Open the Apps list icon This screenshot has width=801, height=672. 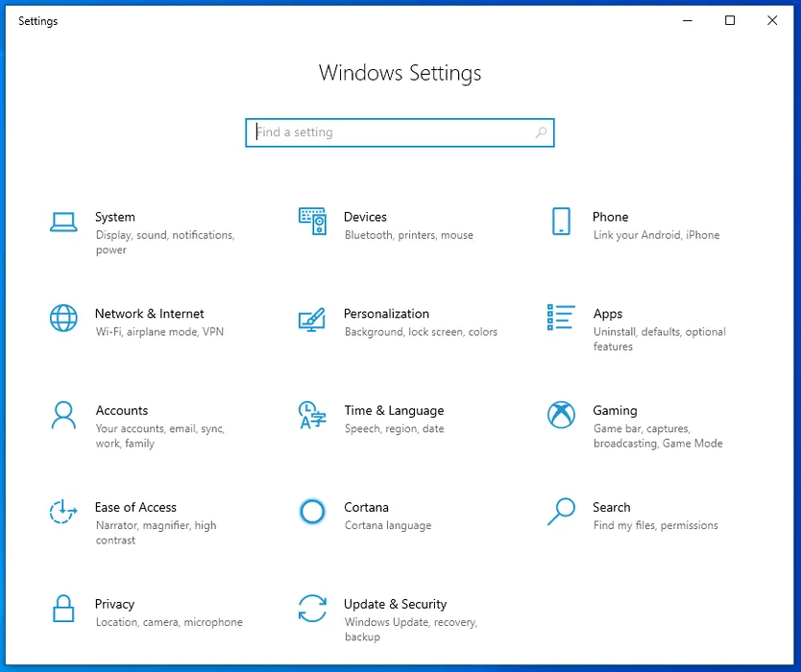pos(561,317)
